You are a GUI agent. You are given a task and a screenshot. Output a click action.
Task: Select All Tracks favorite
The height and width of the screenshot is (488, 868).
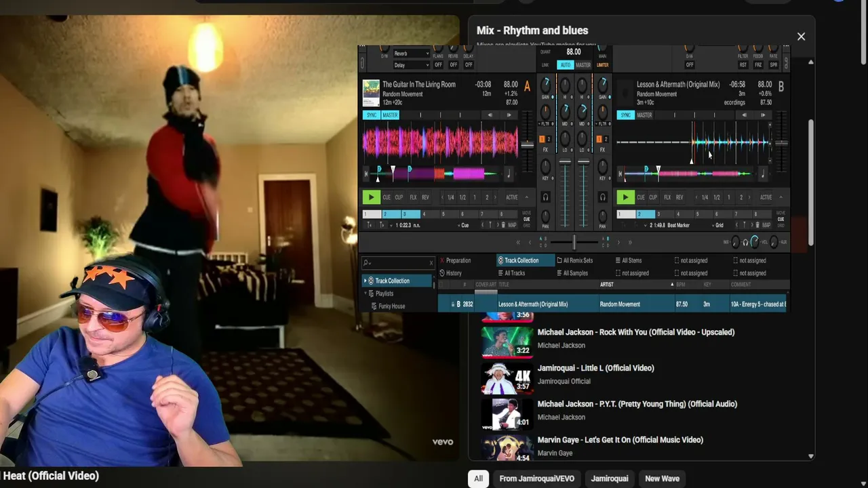coord(511,273)
